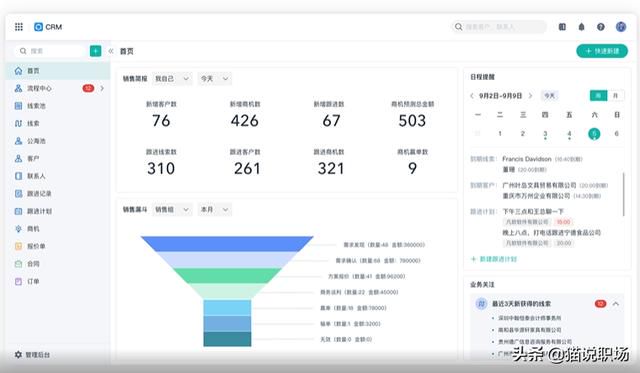640x373 pixels.
Task: Go to next week in calendar
Action: point(530,95)
